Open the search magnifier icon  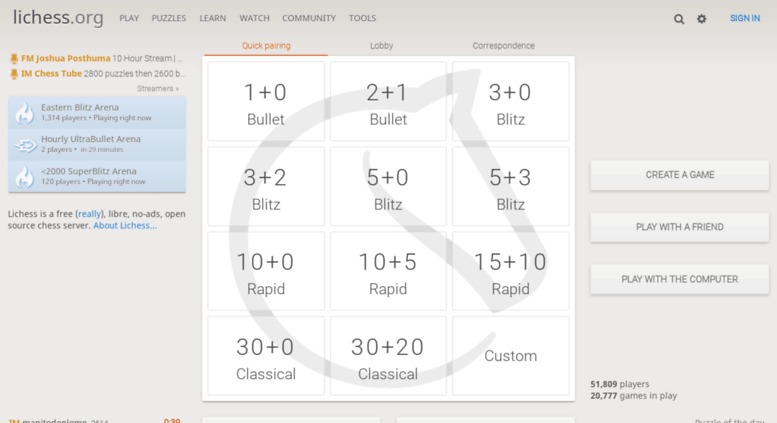click(679, 19)
